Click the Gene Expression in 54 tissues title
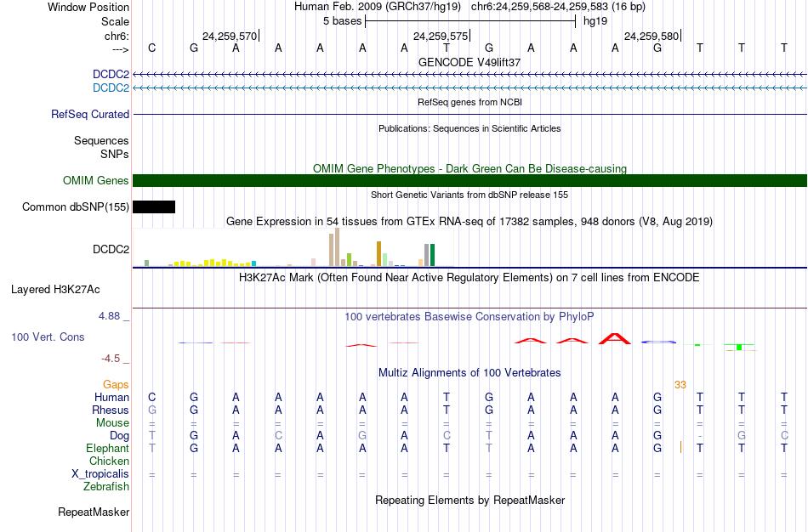Image resolution: width=808 pixels, height=532 pixels. coord(469,222)
